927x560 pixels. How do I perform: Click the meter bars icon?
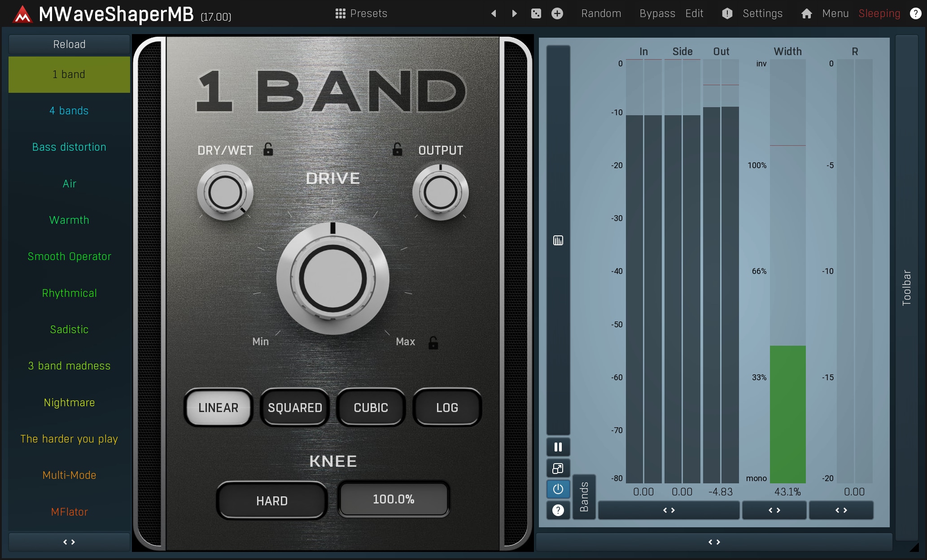(x=558, y=241)
